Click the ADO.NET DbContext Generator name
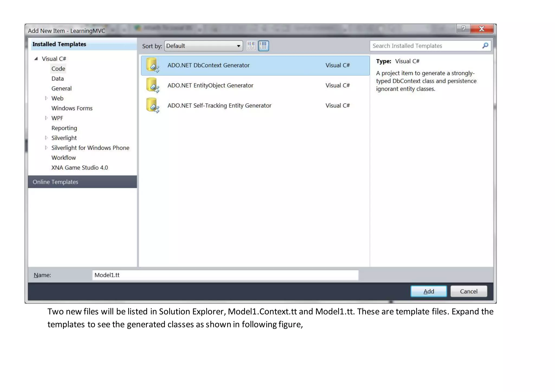The height and width of the screenshot is (392, 555). click(x=208, y=65)
